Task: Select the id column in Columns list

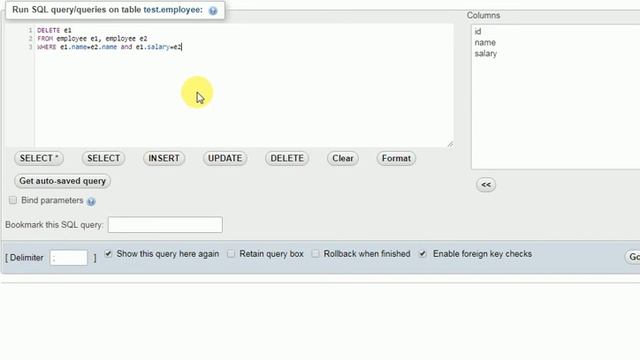Action: click(x=478, y=31)
